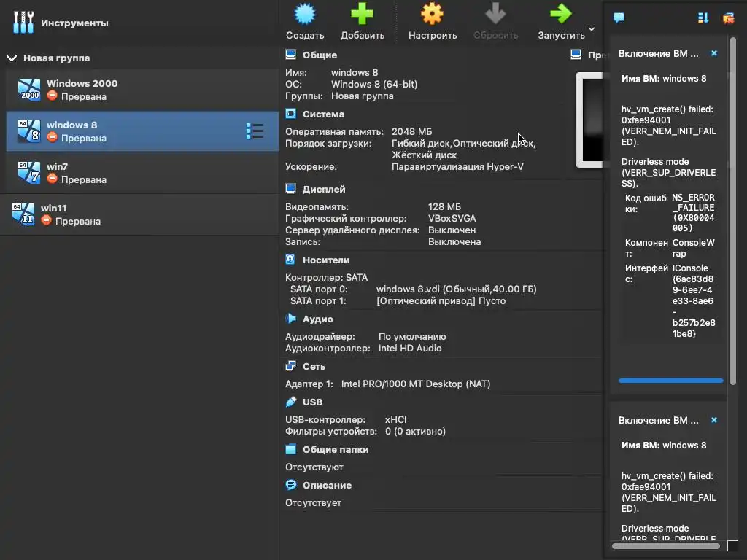Open the USB section icon

(290, 402)
